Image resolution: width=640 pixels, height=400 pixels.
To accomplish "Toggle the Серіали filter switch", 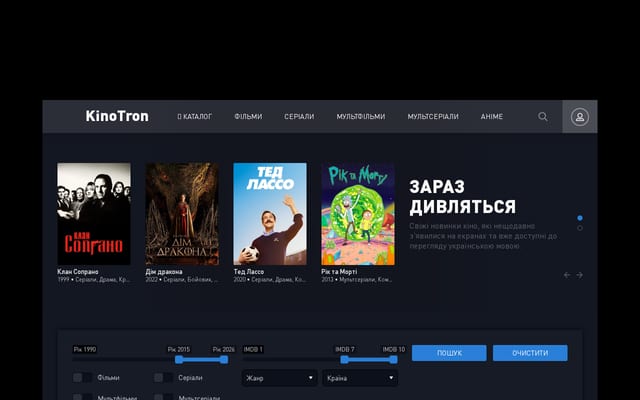I will click(x=163, y=378).
